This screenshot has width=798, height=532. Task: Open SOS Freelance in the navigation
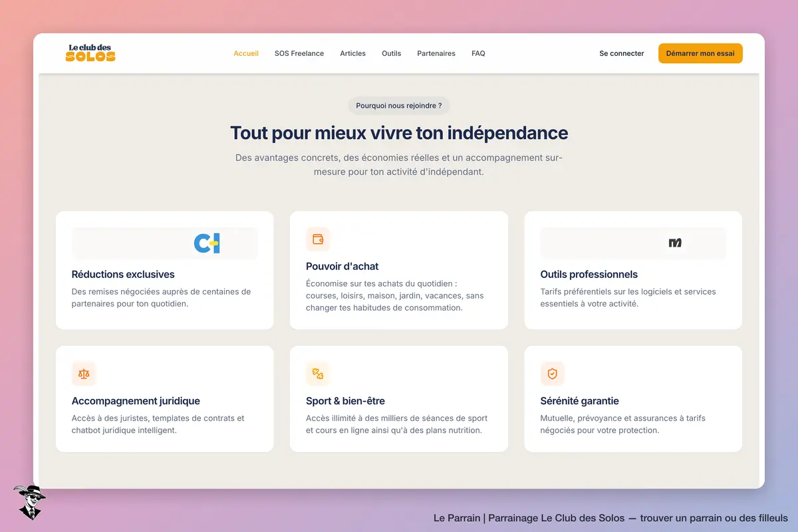[x=299, y=53]
